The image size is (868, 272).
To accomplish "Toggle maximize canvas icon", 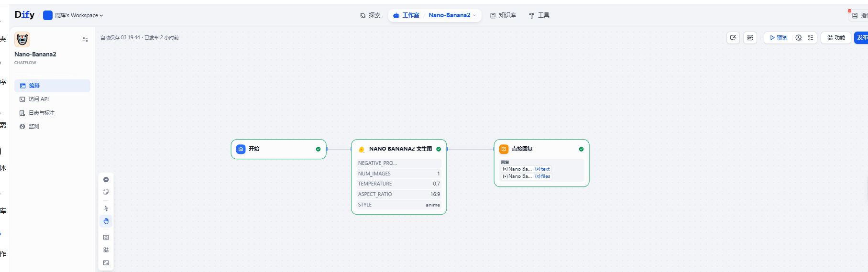I will click(x=106, y=263).
